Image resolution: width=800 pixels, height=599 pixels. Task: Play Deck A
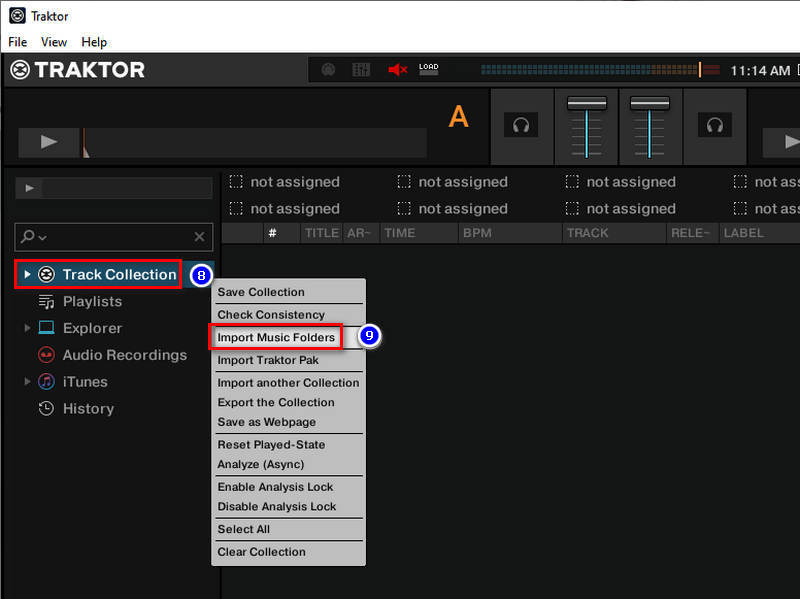(48, 142)
